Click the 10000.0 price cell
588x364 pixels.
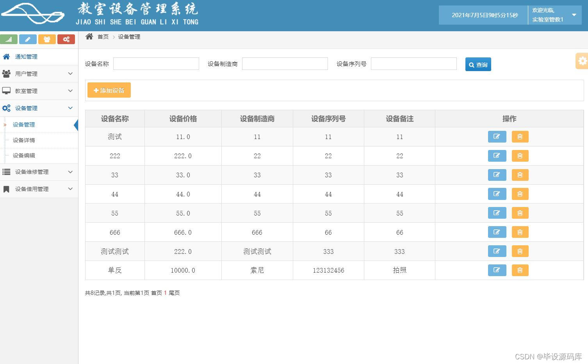point(183,270)
